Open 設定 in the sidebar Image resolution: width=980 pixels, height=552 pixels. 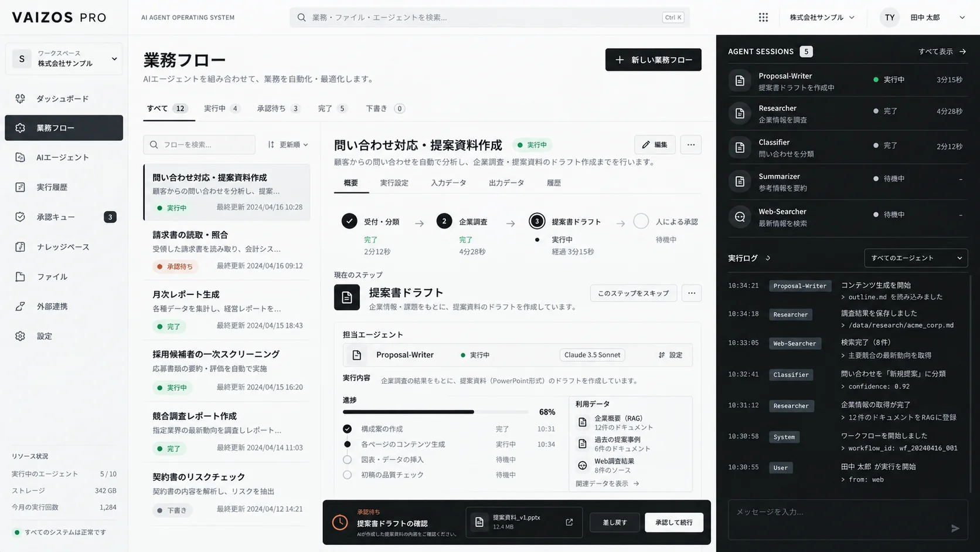pyautogui.click(x=64, y=336)
